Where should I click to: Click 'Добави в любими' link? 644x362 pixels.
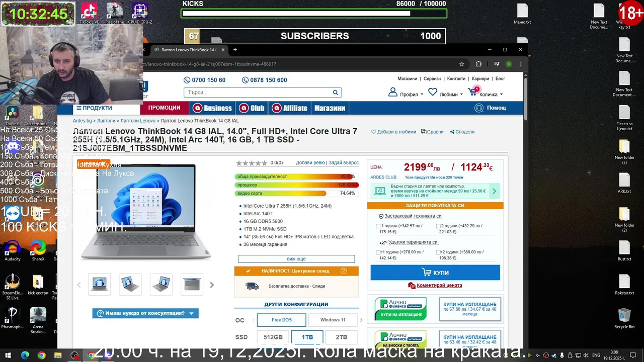click(394, 132)
